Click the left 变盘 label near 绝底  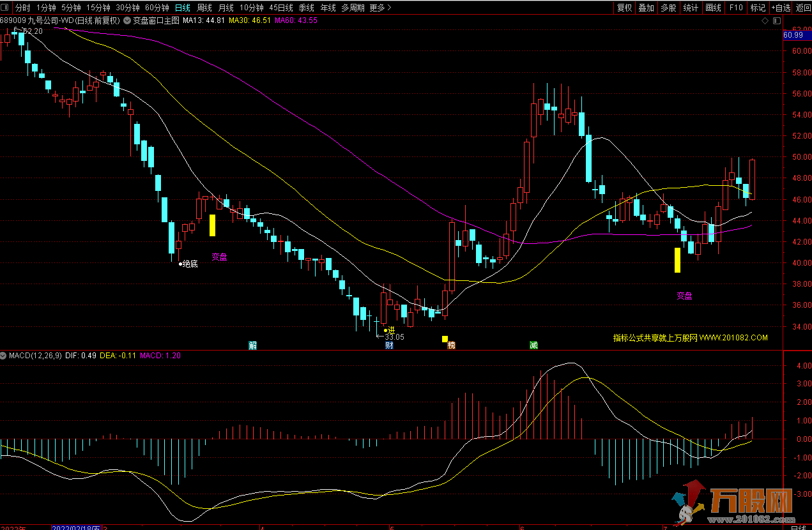219,257
